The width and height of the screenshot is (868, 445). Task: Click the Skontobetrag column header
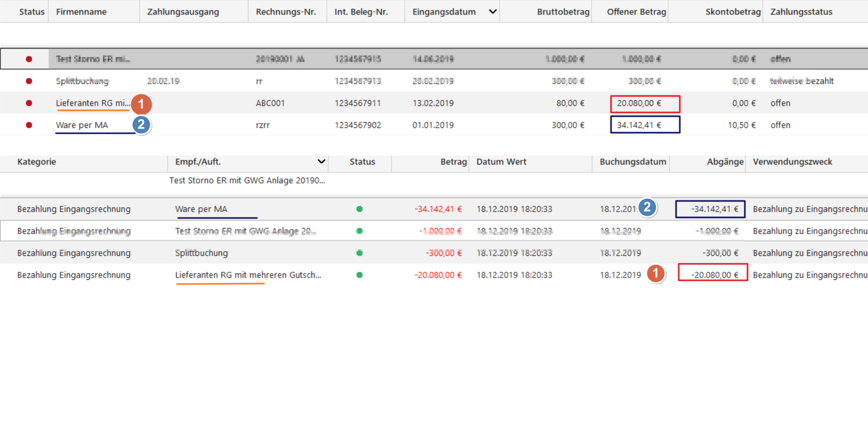click(733, 12)
